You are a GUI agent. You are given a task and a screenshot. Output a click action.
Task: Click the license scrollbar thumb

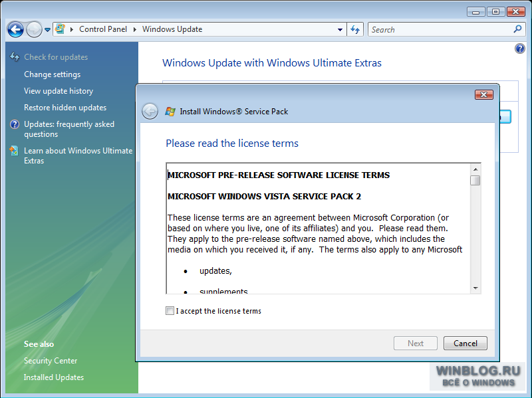(x=475, y=180)
